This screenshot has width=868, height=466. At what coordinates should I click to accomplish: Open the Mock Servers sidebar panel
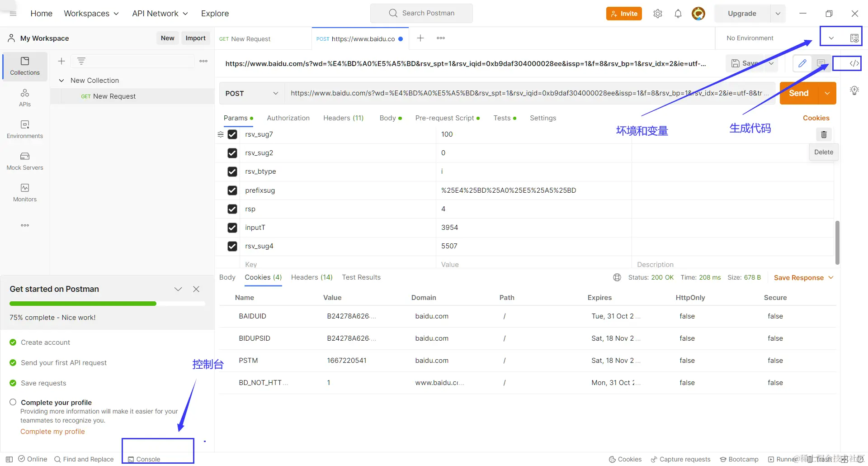(25, 161)
